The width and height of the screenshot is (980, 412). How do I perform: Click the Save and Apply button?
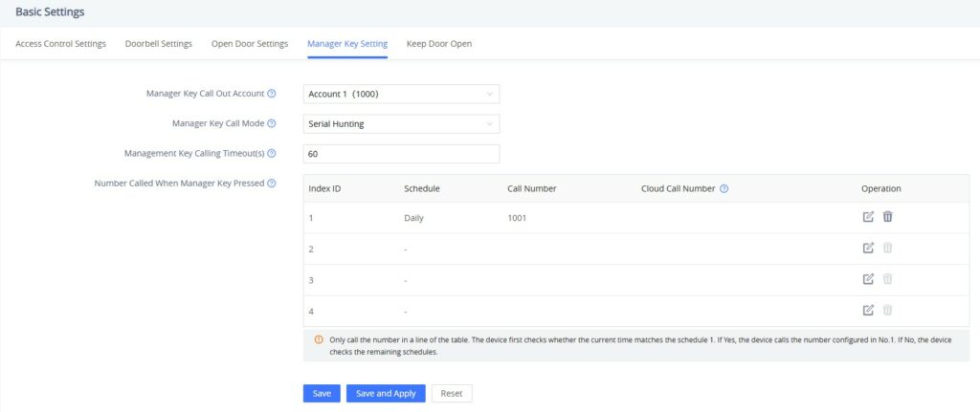click(x=386, y=393)
